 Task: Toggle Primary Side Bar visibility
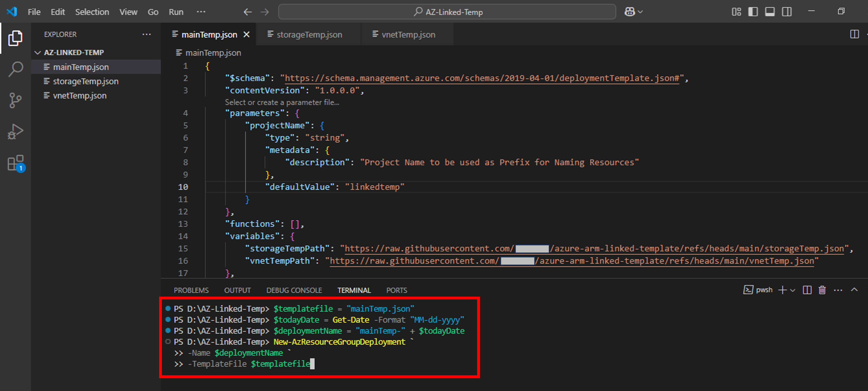753,12
